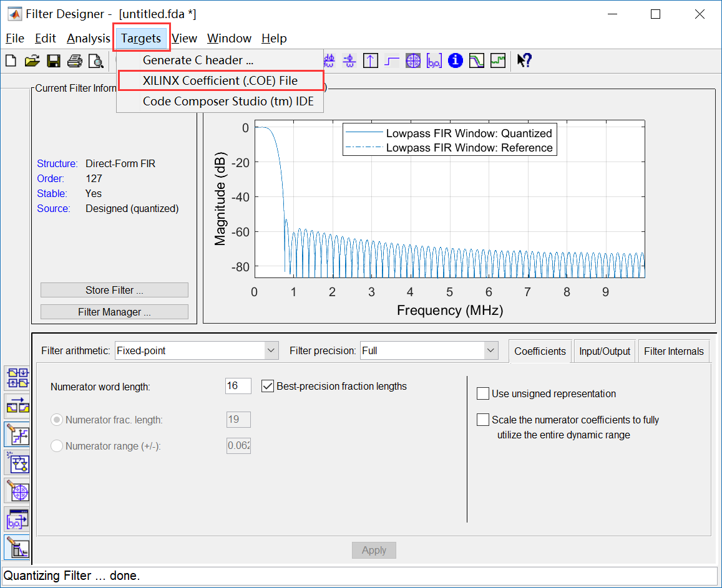Click the Print icon in toolbar
This screenshot has height=588, width=722.
point(75,60)
